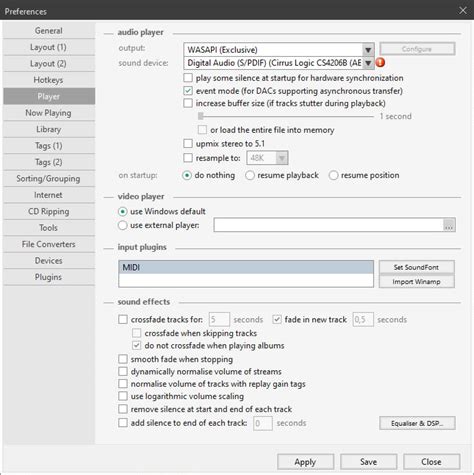Choose use external player option
This screenshot has height=475, width=474.
pos(123,225)
